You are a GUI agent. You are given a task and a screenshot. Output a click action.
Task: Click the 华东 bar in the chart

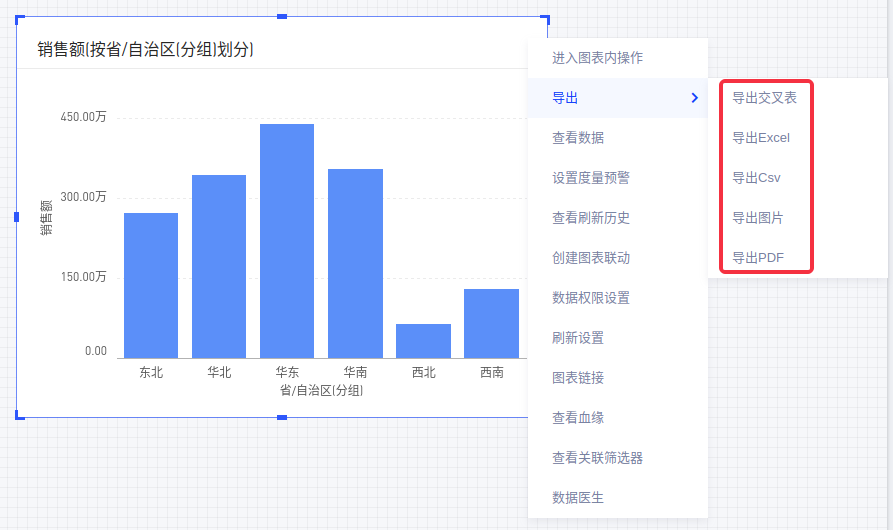[287, 241]
